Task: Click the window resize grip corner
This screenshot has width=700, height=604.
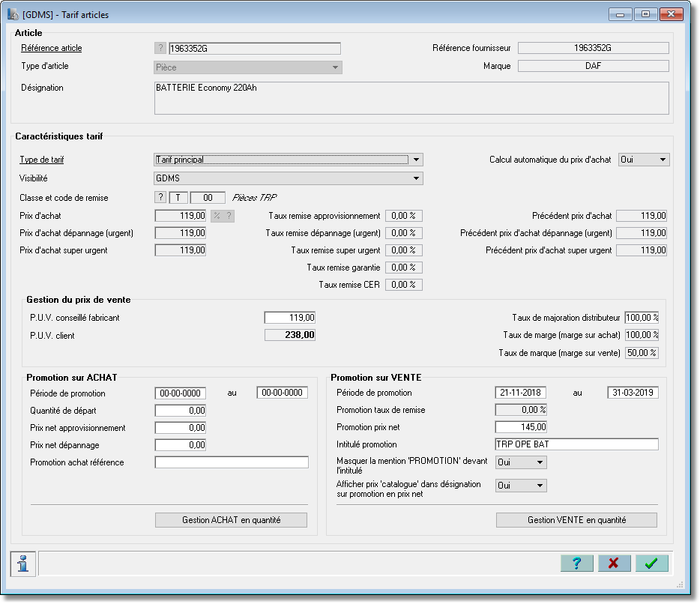Action: pos(680,585)
